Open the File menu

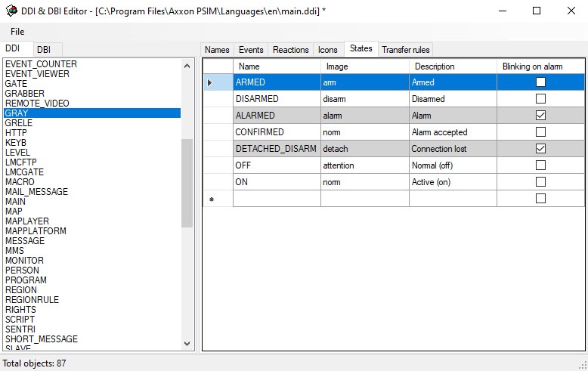(17, 32)
